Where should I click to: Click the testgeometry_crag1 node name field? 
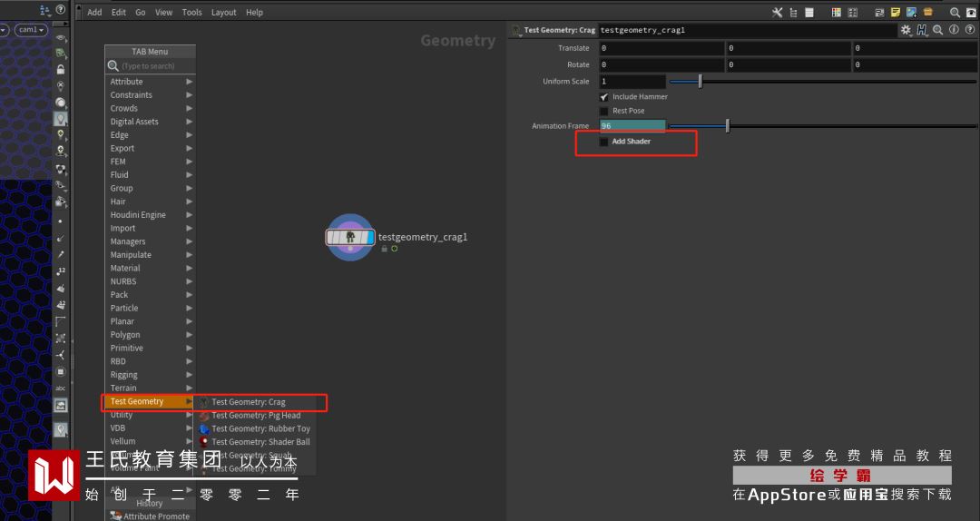click(747, 30)
